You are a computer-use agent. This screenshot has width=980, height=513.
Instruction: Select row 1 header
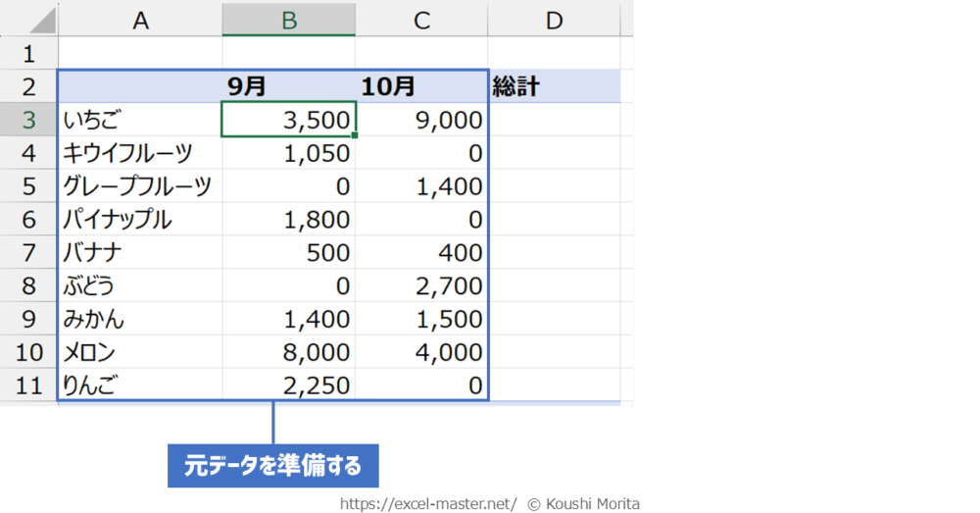pos(28,53)
